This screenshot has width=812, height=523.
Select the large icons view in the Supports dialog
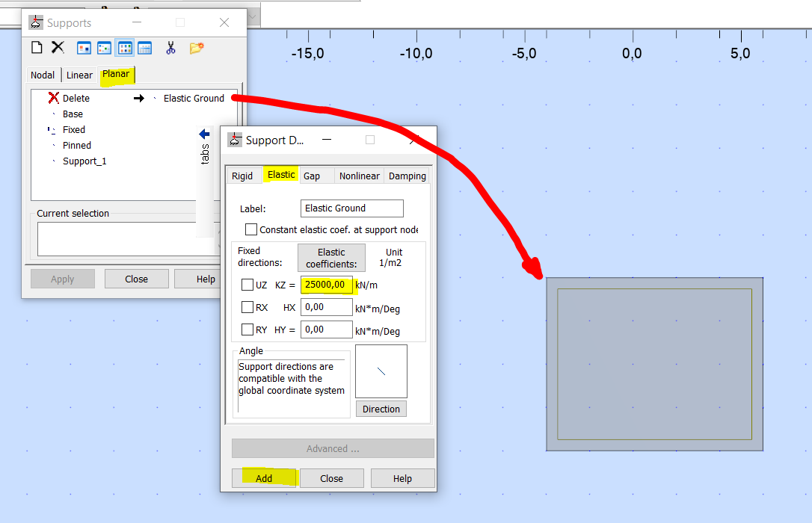[83, 47]
